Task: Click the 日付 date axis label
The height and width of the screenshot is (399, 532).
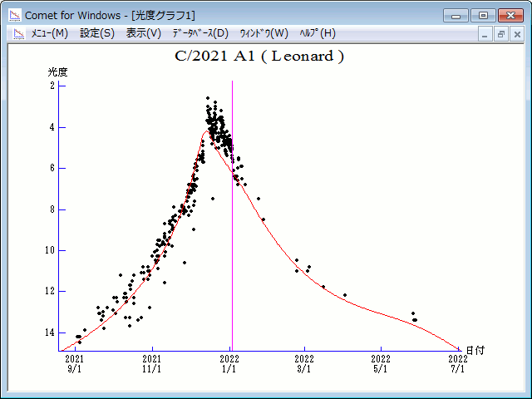Action: point(475,351)
